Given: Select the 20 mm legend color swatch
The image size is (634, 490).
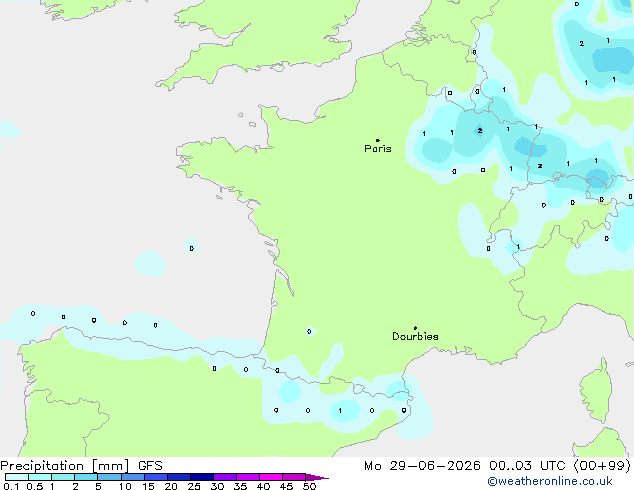Looking at the screenshot, I should [179, 477].
